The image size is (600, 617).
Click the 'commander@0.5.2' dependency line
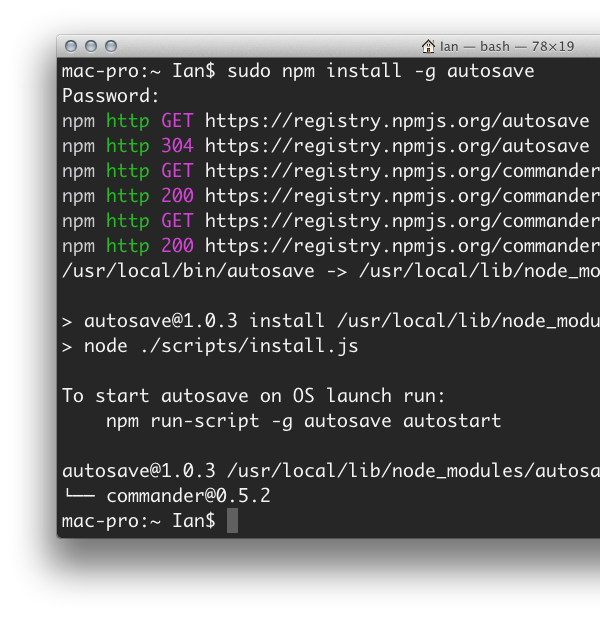[166, 496]
